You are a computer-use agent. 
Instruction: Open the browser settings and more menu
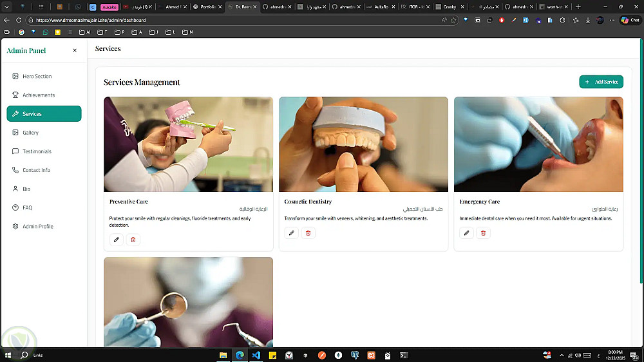(612, 20)
